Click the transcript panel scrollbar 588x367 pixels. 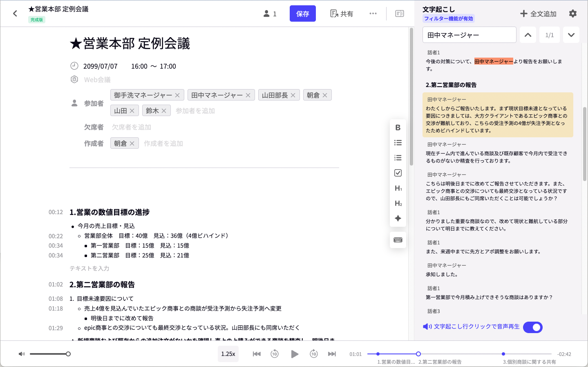585,144
